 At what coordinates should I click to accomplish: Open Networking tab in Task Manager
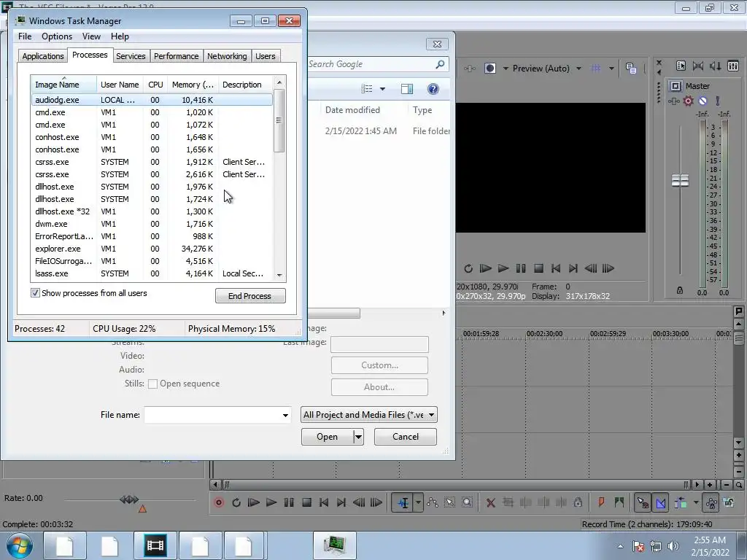(x=227, y=56)
